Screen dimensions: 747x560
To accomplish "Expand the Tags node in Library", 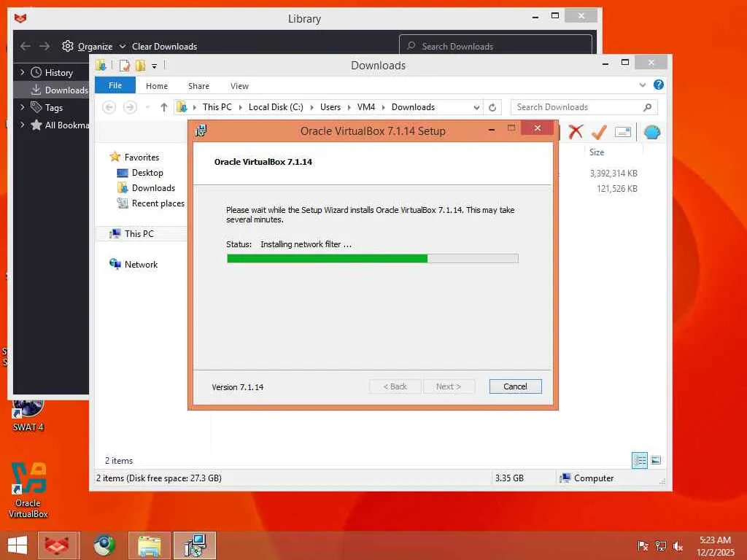I will [x=22, y=108].
